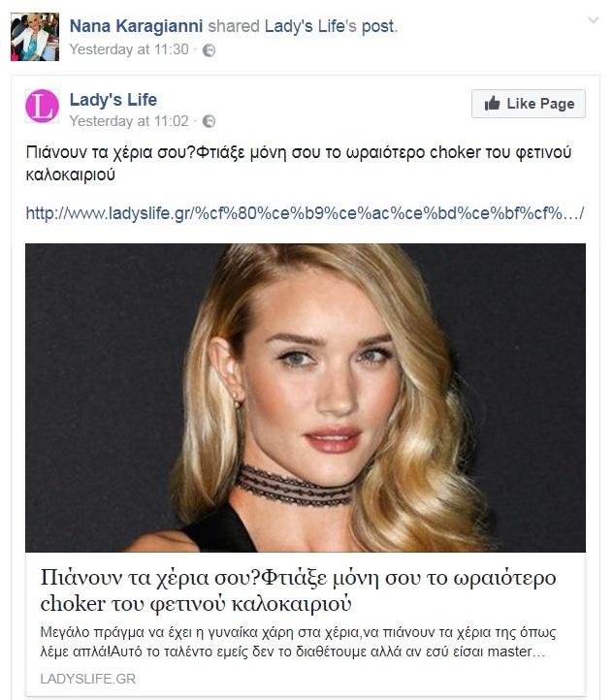Follow the ladyslife.gr URL link
Image resolution: width=613 pixels, height=700 pixels.
pyautogui.click(x=305, y=213)
